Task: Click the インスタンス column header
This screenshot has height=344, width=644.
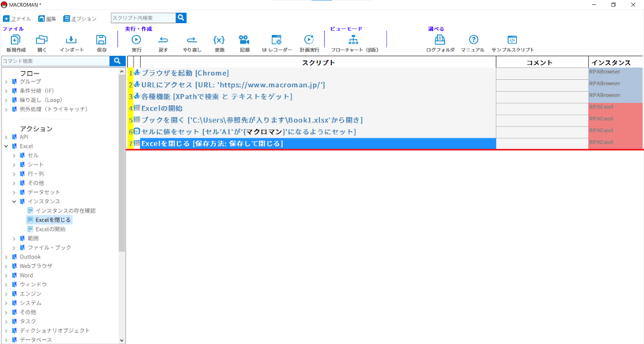Action: pyautogui.click(x=616, y=62)
